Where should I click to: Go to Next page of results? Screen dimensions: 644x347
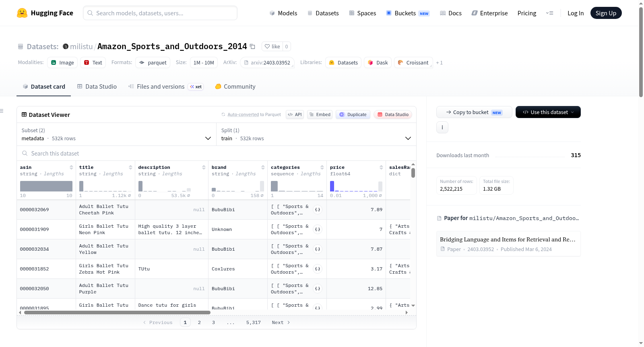[x=281, y=322]
